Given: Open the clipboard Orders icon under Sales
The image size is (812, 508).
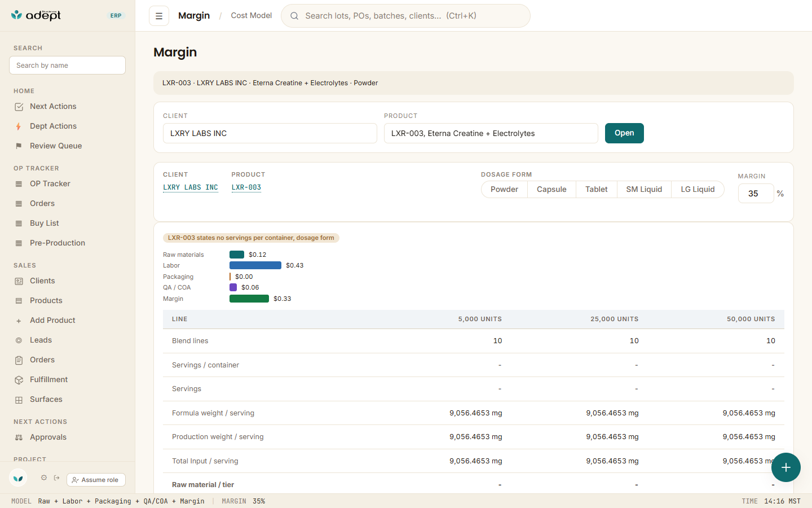Looking at the screenshot, I should [x=19, y=360].
